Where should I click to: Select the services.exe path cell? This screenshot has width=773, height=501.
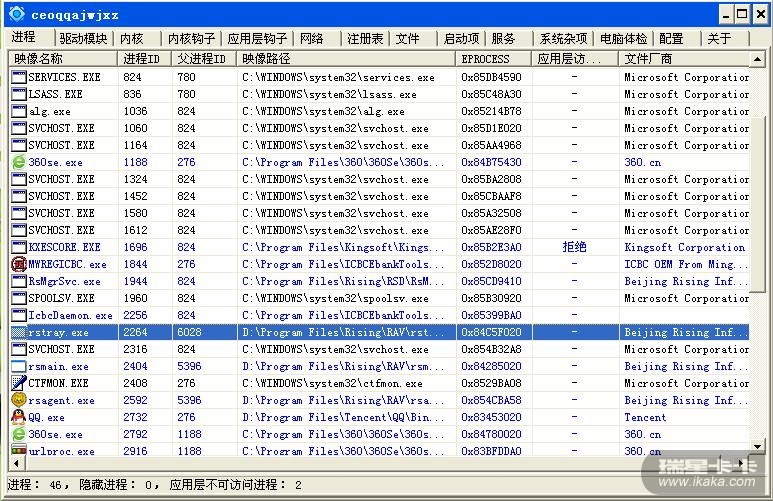[x=338, y=77]
